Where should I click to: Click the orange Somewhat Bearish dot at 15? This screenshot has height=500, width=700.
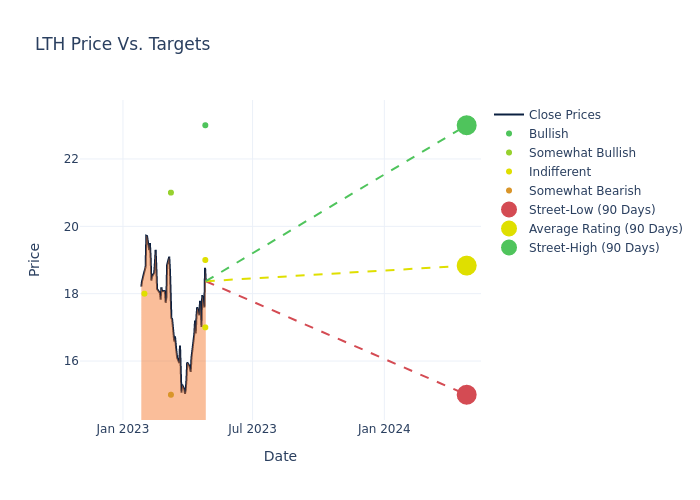171,395
